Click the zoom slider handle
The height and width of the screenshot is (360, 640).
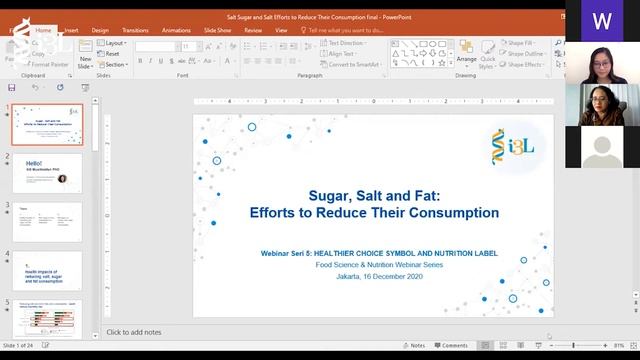pyautogui.click(x=573, y=345)
